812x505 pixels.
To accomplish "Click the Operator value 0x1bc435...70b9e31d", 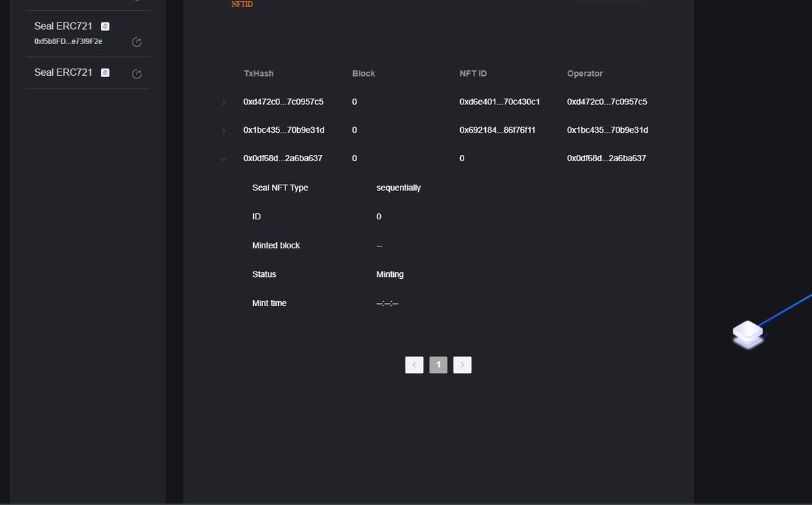I will point(608,130).
